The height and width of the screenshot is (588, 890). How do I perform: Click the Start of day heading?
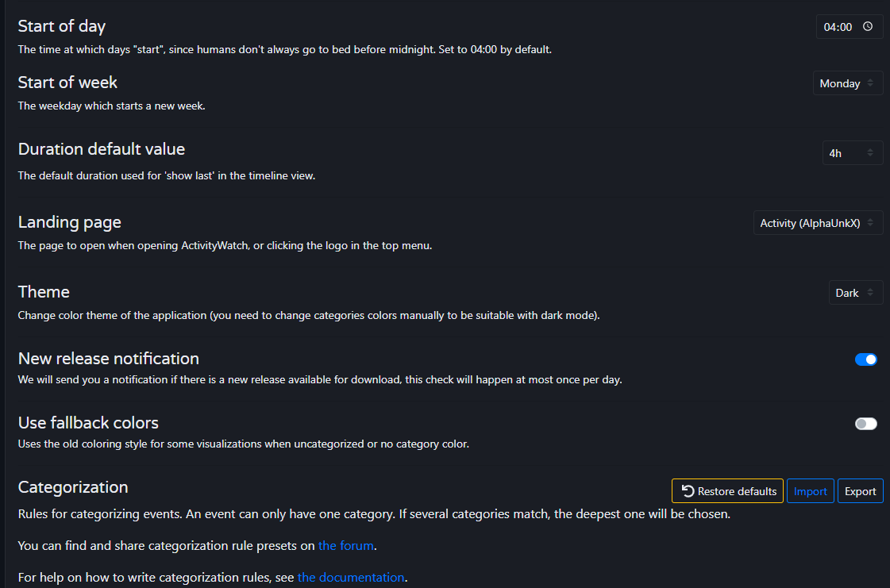click(x=61, y=26)
